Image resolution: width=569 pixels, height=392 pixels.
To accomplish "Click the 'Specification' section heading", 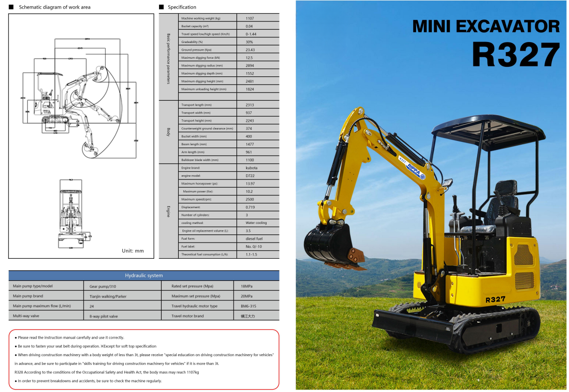I will [182, 7].
